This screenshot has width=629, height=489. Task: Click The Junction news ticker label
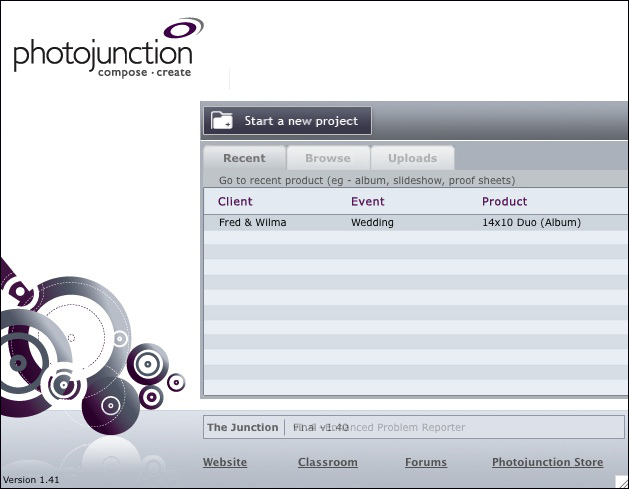pos(242,427)
